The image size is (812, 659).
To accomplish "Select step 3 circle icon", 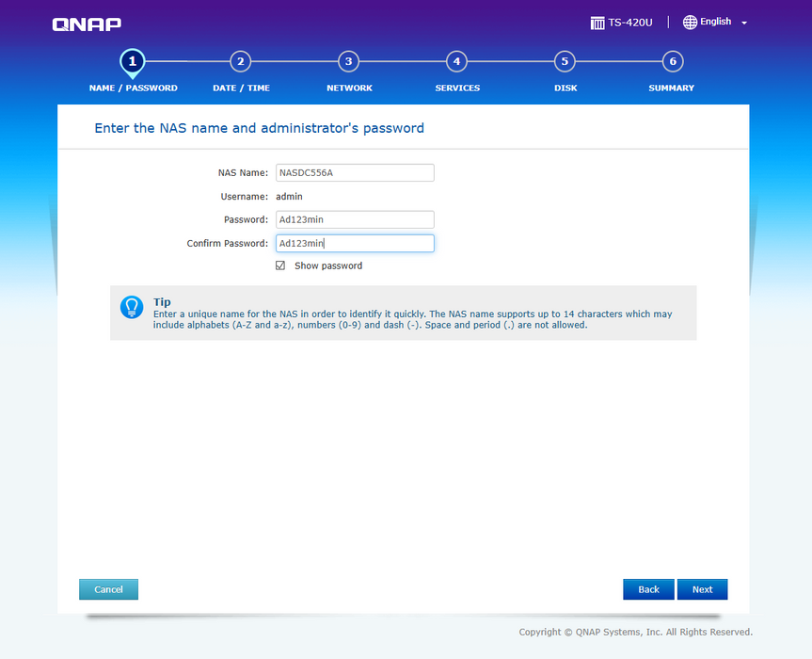I will [349, 61].
